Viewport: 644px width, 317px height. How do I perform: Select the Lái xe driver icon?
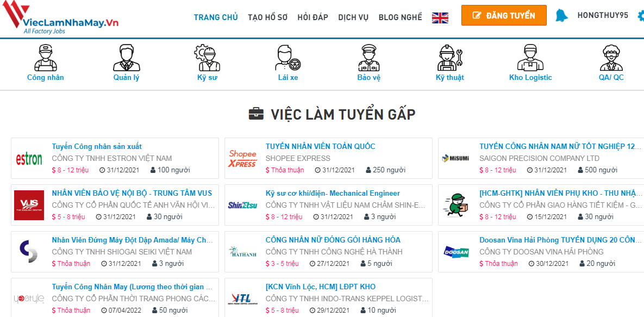pos(288,58)
